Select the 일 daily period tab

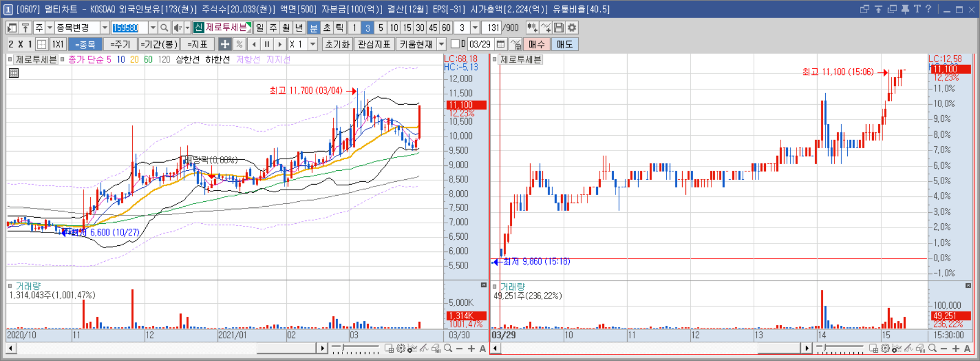(260, 28)
